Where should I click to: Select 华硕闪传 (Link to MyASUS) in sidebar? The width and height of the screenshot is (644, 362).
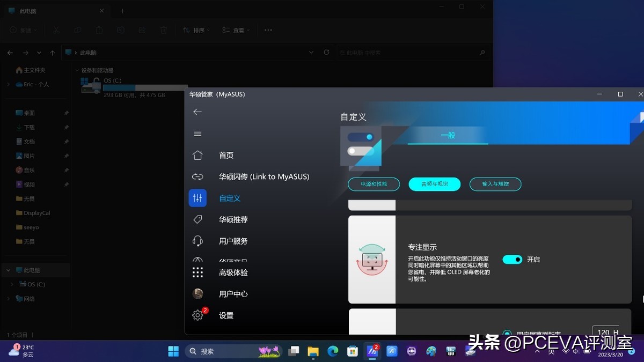point(265,176)
